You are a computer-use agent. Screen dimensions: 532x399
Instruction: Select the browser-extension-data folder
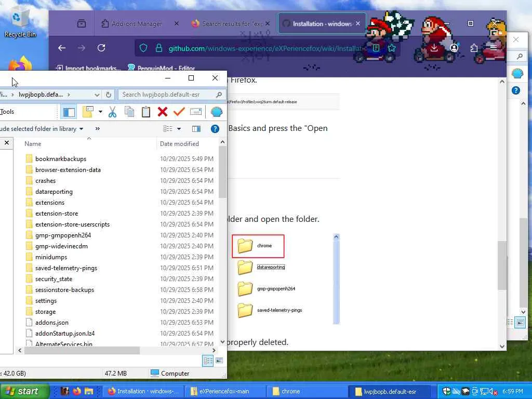(68, 170)
